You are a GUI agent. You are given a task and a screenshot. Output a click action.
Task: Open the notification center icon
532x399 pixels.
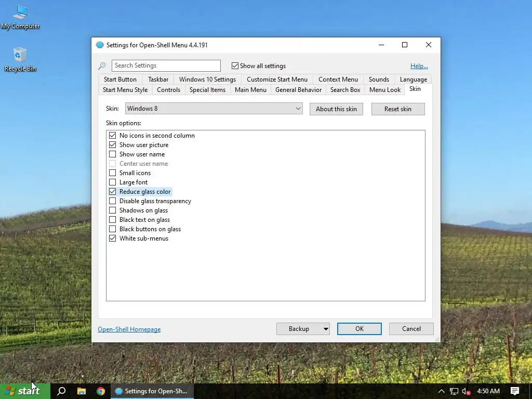click(515, 391)
